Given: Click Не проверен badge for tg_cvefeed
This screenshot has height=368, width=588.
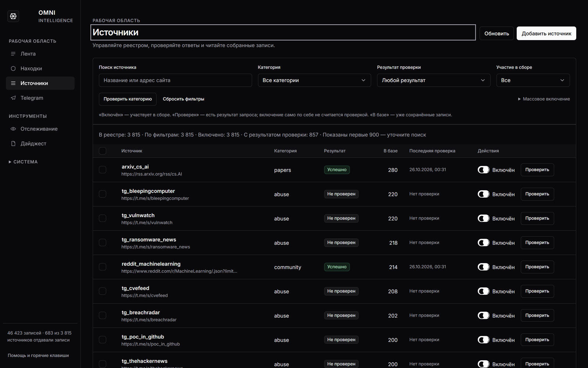Looking at the screenshot, I should coord(341,291).
